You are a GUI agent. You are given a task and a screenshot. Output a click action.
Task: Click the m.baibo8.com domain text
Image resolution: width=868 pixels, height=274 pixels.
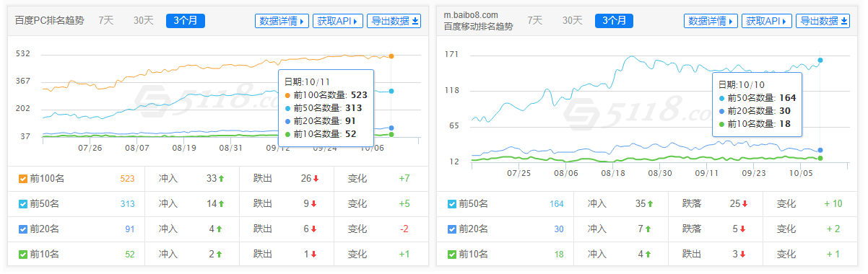[x=471, y=14]
